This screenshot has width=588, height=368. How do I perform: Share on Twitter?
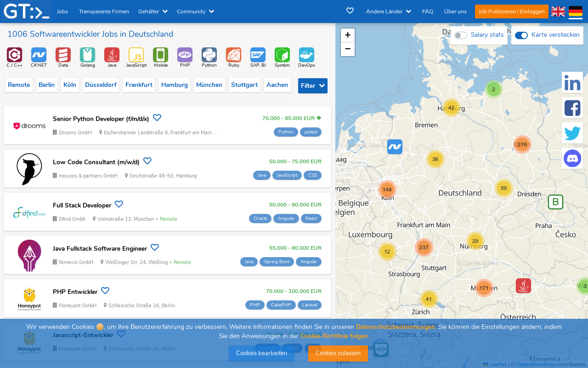[572, 133]
